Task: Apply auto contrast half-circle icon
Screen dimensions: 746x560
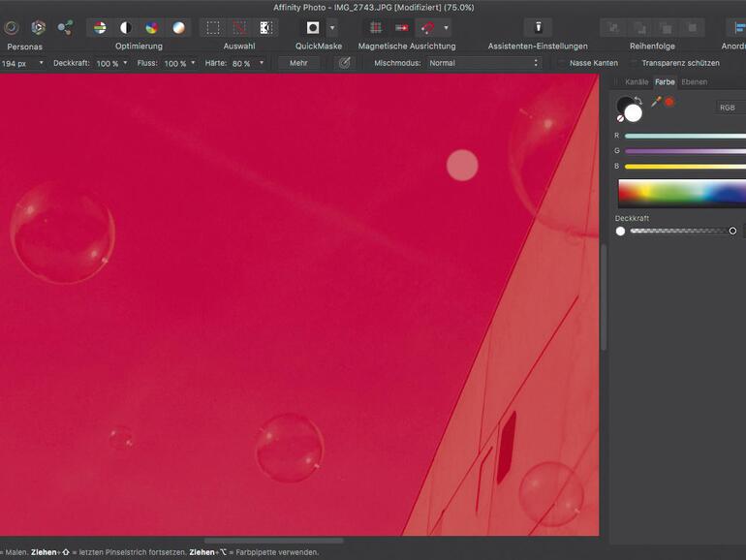Action: point(126,27)
